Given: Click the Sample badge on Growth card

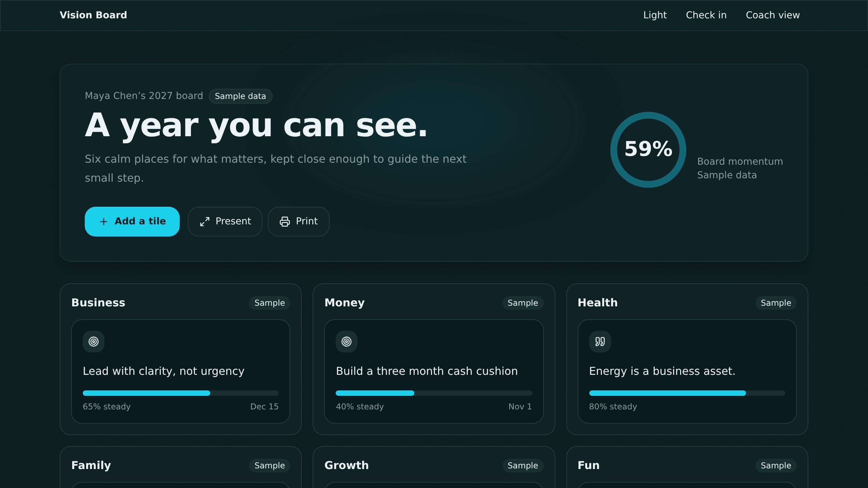Looking at the screenshot, I should pyautogui.click(x=522, y=466).
